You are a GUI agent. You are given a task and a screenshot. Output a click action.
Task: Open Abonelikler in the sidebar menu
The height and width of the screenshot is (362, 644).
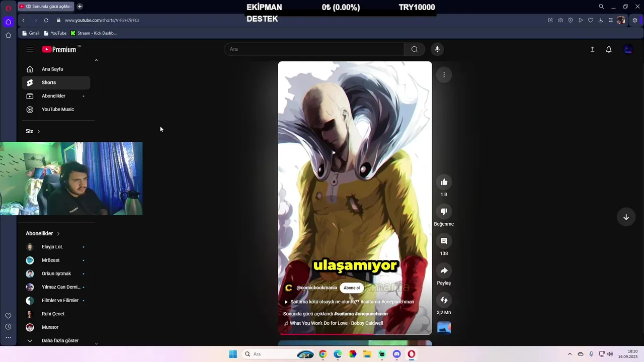56,96
